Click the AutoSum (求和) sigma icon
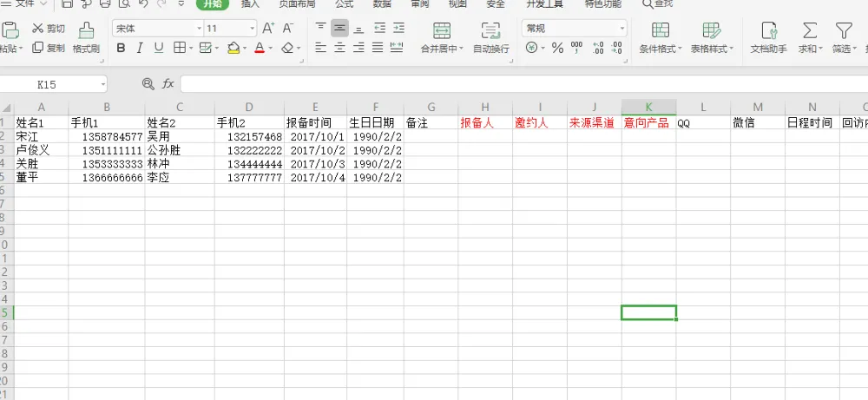Image resolution: width=868 pixels, height=400 pixels. coord(808,31)
